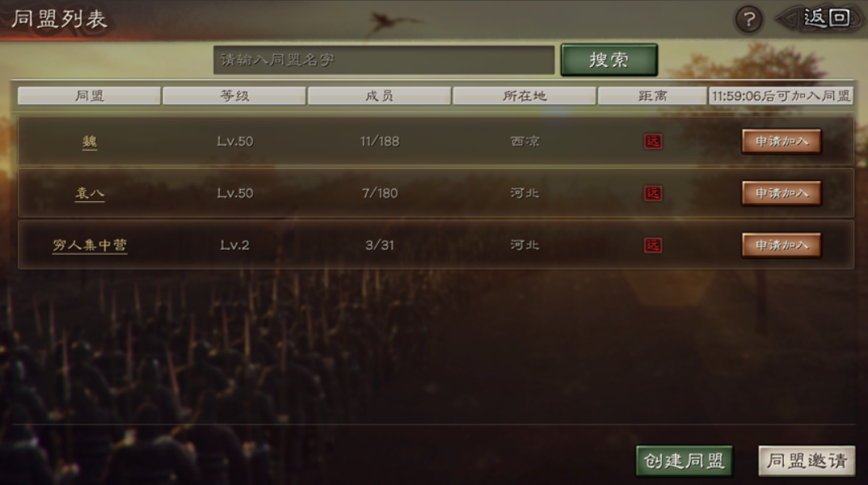The width and height of the screenshot is (868, 485).
Task: Click the 返回 back arrow button
Action: click(x=821, y=19)
